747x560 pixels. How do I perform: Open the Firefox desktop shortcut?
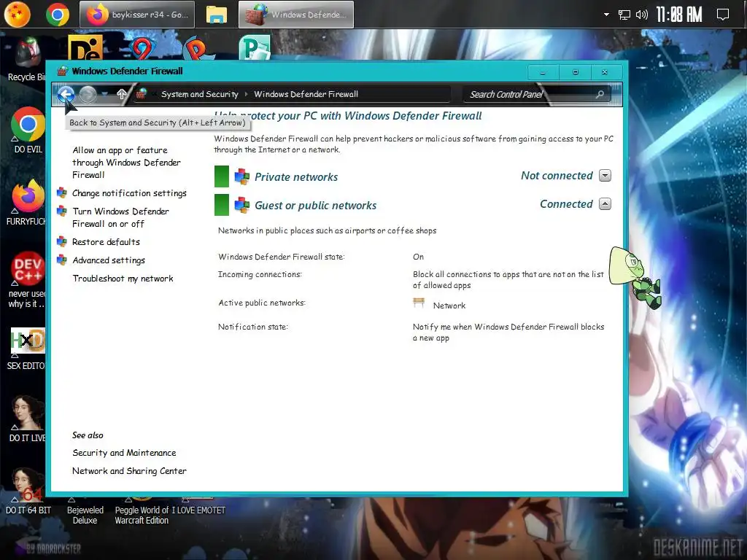(x=28, y=203)
